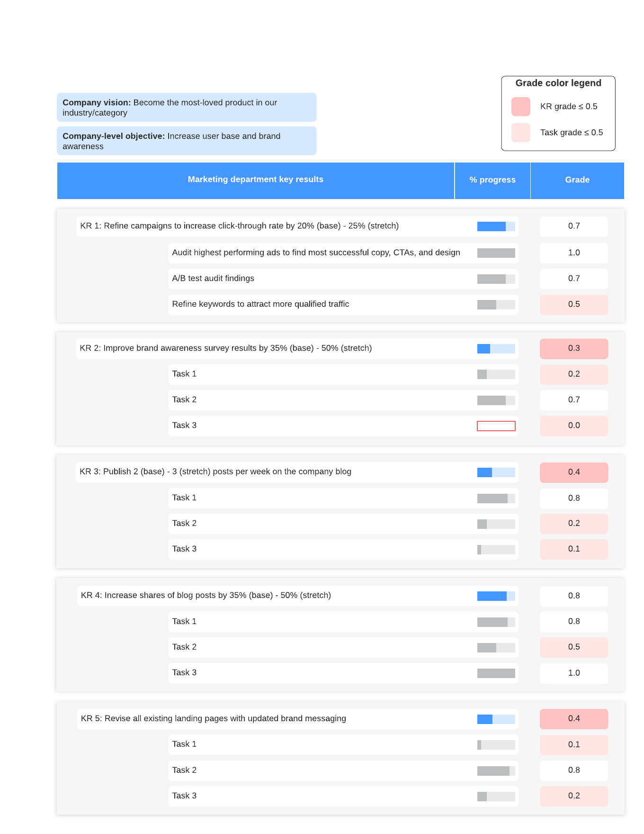Click KR 1 grade cell showing 0.7
The height and width of the screenshot is (834, 644).
click(x=574, y=227)
